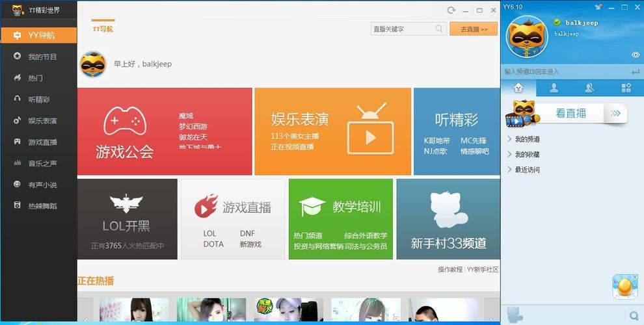This screenshot has width=644, height=325.
Task: Click the 操作教程 link
Action: (x=450, y=270)
